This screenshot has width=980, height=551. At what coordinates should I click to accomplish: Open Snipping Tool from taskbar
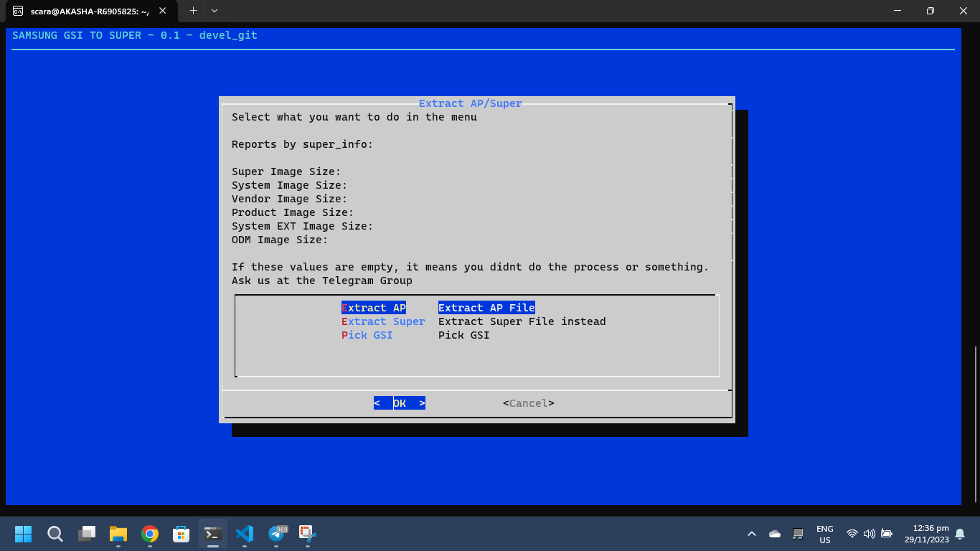[308, 534]
